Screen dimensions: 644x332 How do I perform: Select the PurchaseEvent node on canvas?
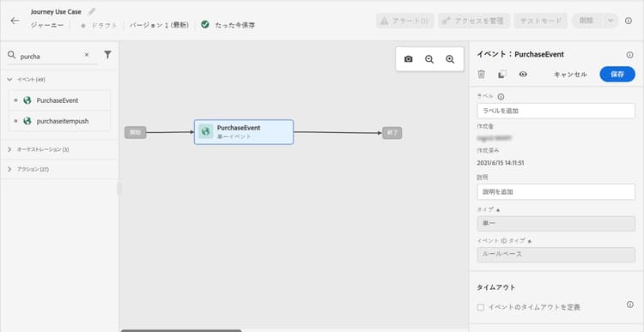pos(244,132)
